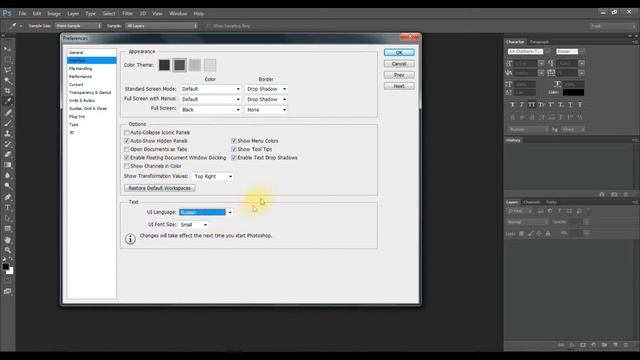Select the History Brush tool
The height and width of the screenshot is (360, 640).
click(8, 144)
